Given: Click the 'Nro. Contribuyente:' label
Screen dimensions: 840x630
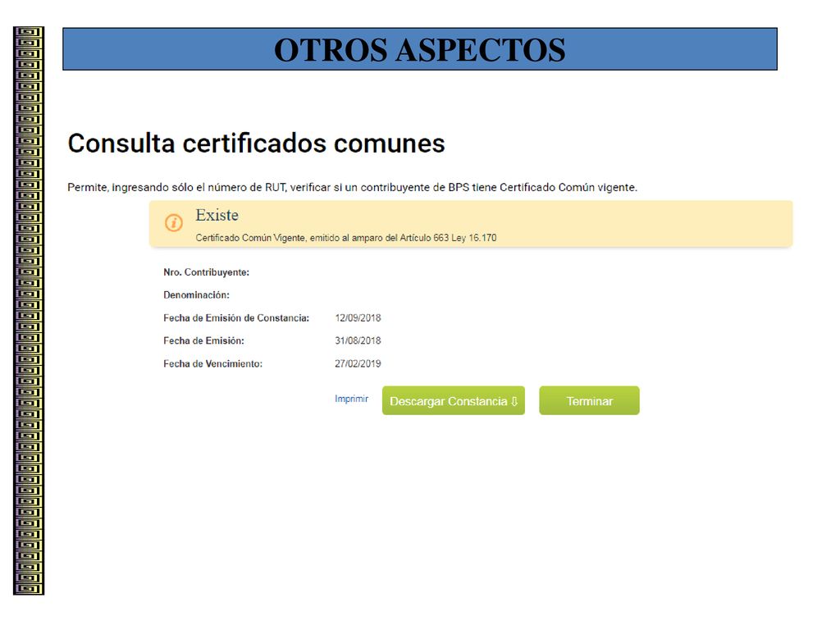Looking at the screenshot, I should 206,272.
